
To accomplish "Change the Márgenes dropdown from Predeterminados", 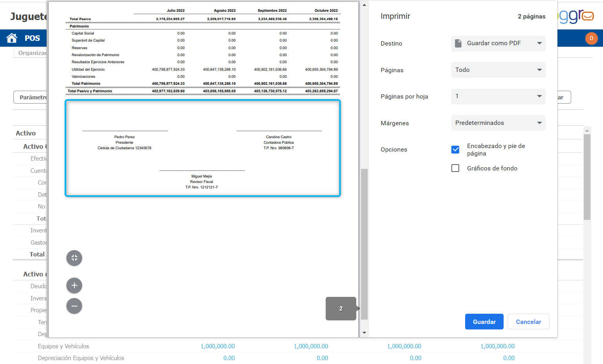I will tap(498, 123).
